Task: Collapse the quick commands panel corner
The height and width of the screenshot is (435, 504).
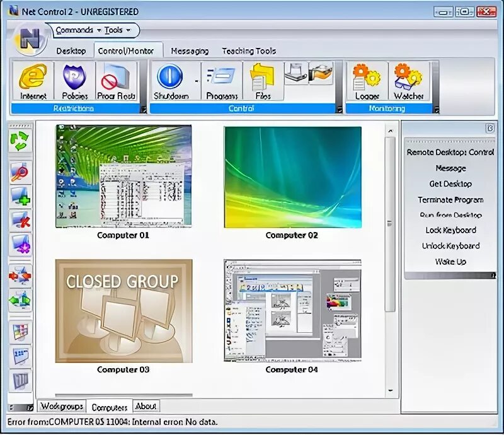Action: [x=493, y=275]
